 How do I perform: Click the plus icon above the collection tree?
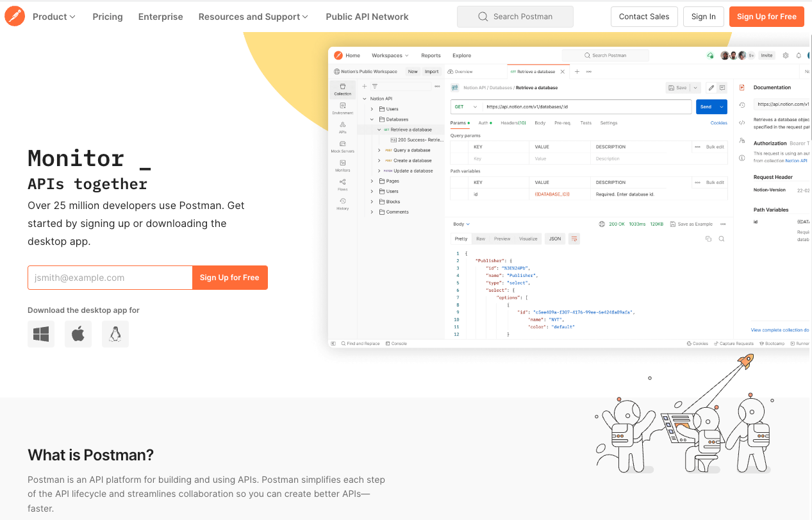pos(365,86)
